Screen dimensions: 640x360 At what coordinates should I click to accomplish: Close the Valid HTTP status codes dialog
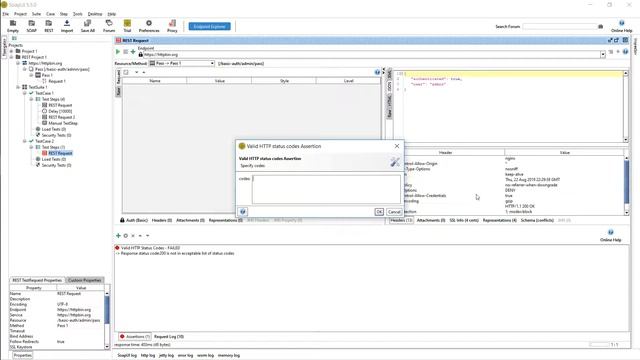click(397, 146)
